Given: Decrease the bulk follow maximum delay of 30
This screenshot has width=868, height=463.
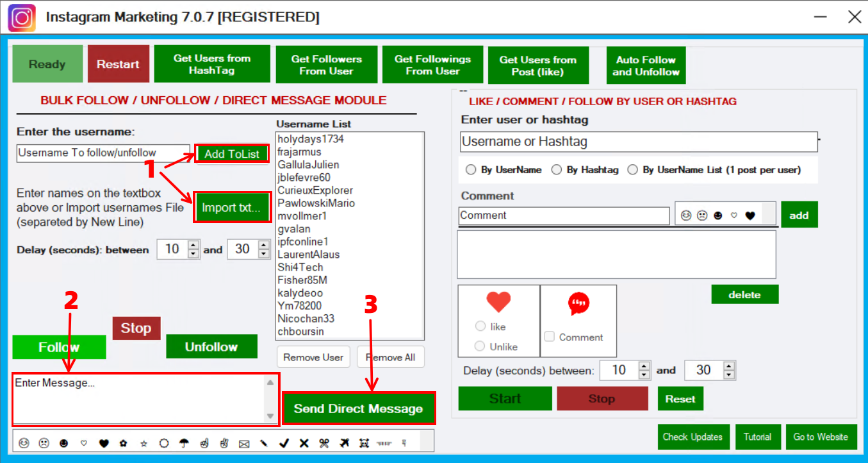Looking at the screenshot, I should pos(264,254).
